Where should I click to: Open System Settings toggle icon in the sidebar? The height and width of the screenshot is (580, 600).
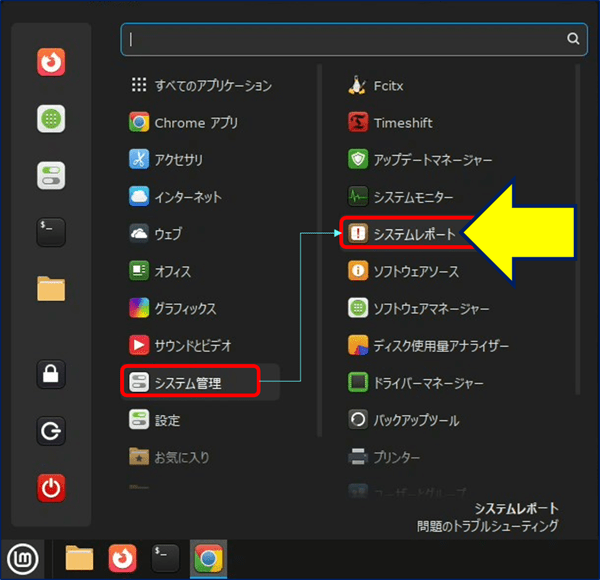click(51, 176)
